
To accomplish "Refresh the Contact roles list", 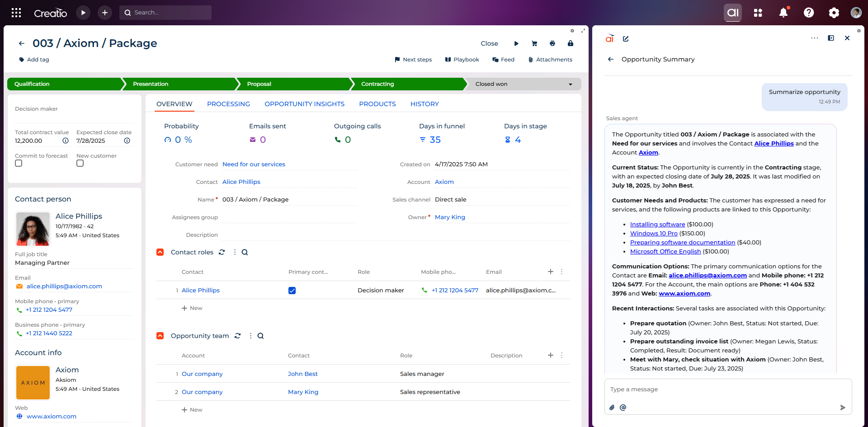I will (222, 252).
